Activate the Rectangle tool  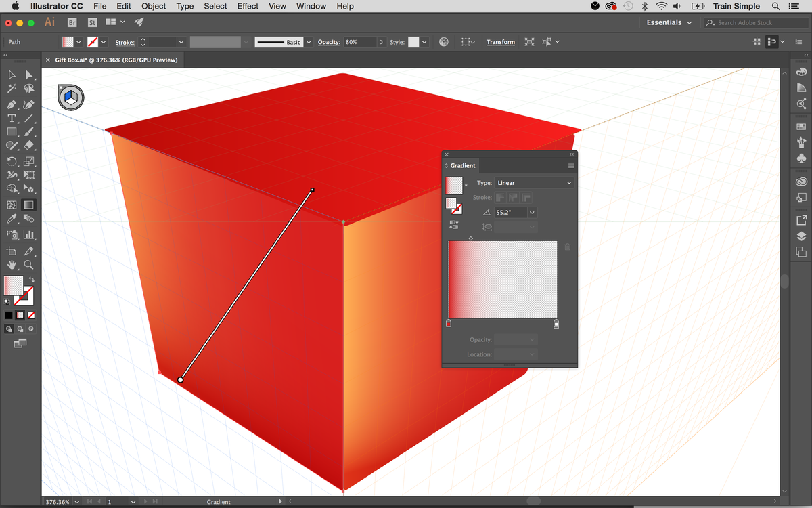click(x=12, y=132)
